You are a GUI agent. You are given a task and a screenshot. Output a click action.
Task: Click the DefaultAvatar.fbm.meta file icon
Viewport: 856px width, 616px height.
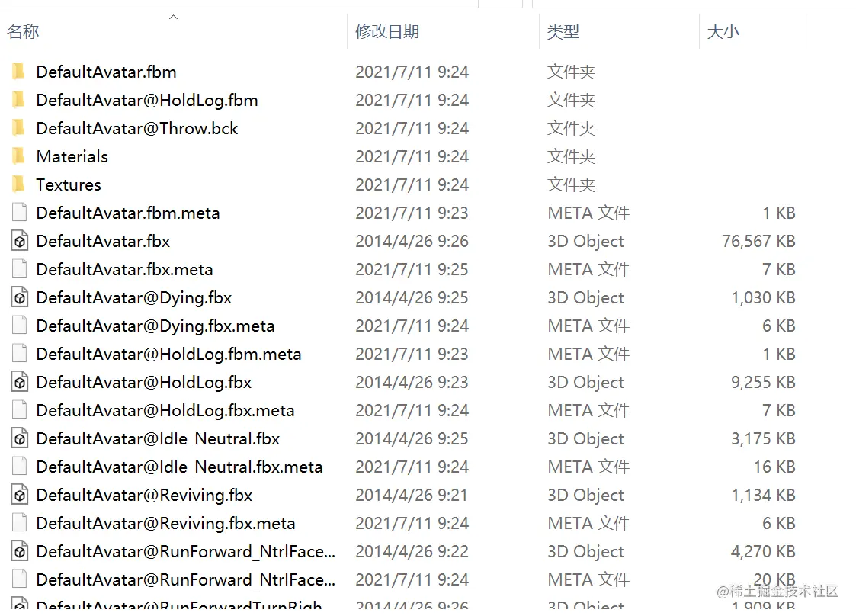click(19, 213)
